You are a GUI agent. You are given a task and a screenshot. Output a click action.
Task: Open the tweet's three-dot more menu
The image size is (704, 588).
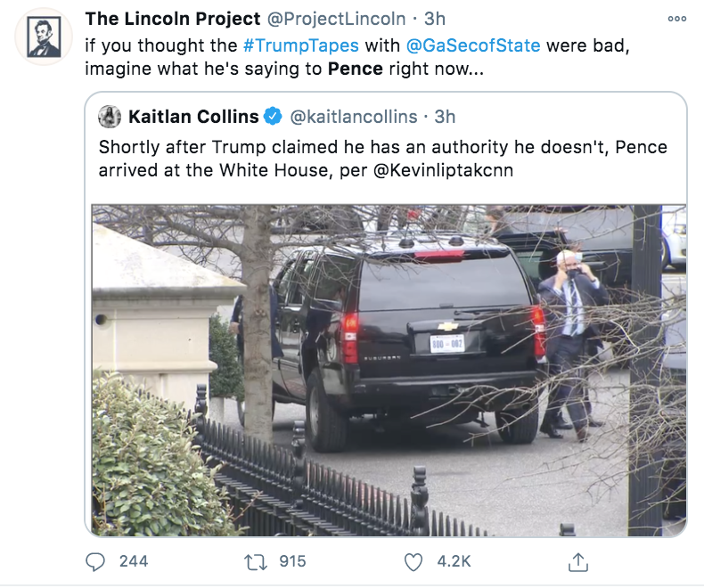(x=676, y=19)
